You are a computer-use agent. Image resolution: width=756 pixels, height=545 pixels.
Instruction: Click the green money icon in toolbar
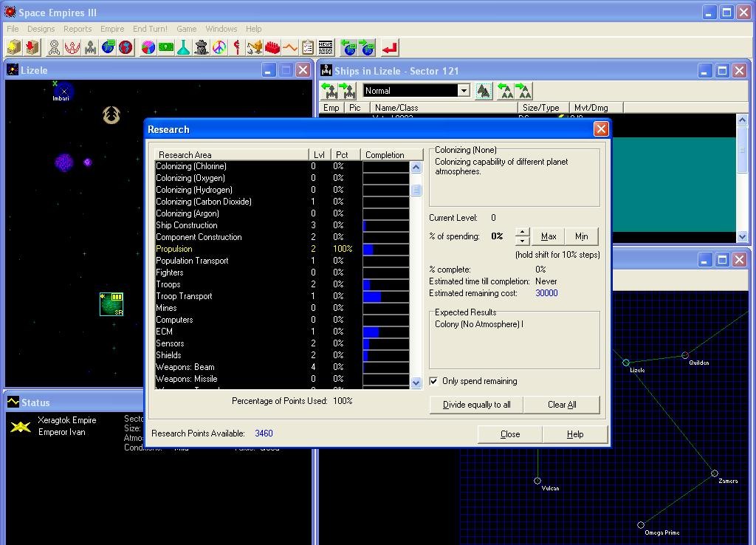pos(166,48)
